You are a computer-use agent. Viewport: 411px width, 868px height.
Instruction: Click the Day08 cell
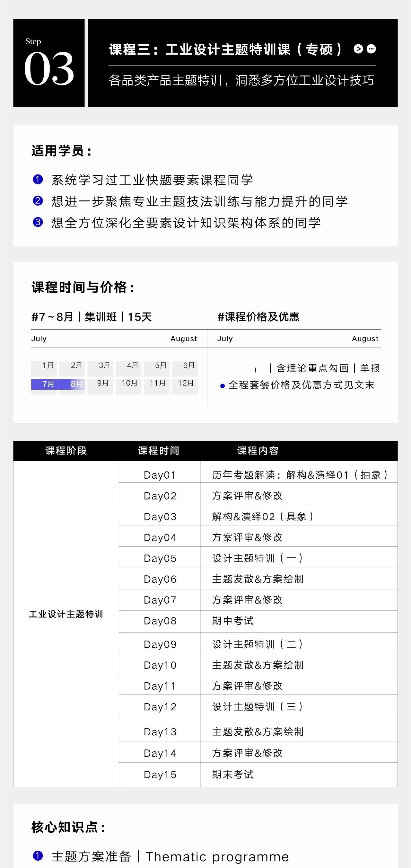(x=160, y=621)
